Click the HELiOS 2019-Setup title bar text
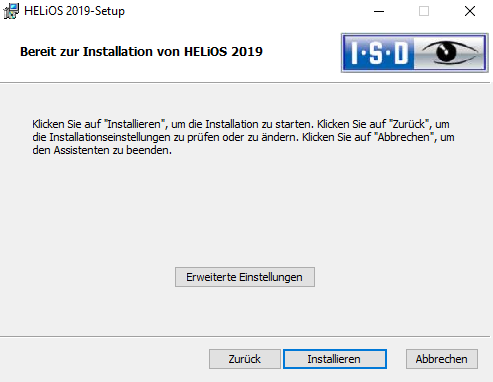 click(x=74, y=11)
